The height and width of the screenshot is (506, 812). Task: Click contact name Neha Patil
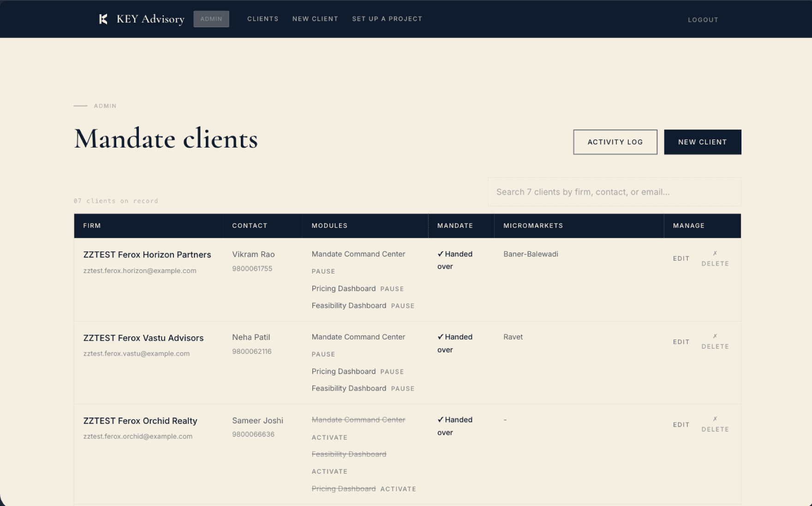point(251,337)
